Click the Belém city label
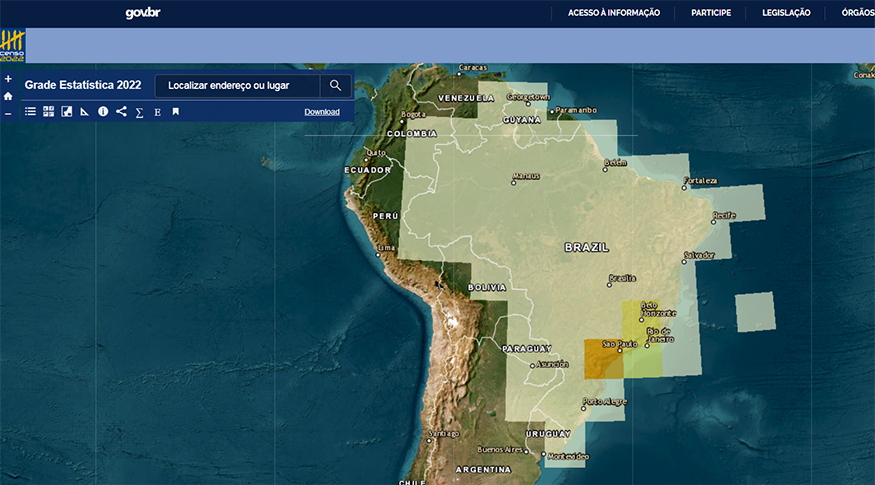875x485 pixels. (x=616, y=162)
